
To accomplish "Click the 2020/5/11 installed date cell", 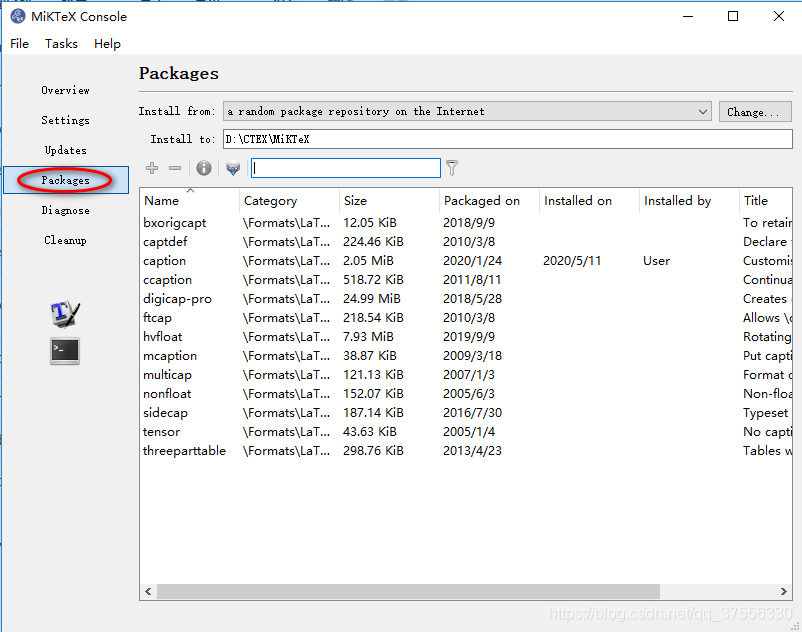I will pos(572,261).
